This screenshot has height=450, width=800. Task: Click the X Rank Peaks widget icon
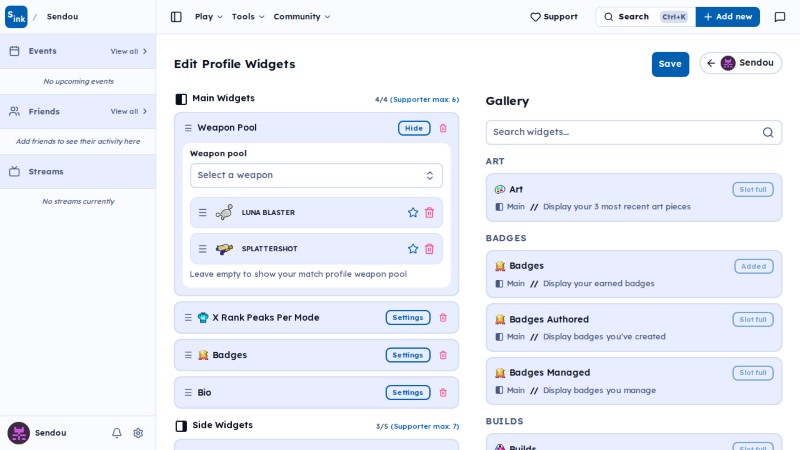coord(203,318)
